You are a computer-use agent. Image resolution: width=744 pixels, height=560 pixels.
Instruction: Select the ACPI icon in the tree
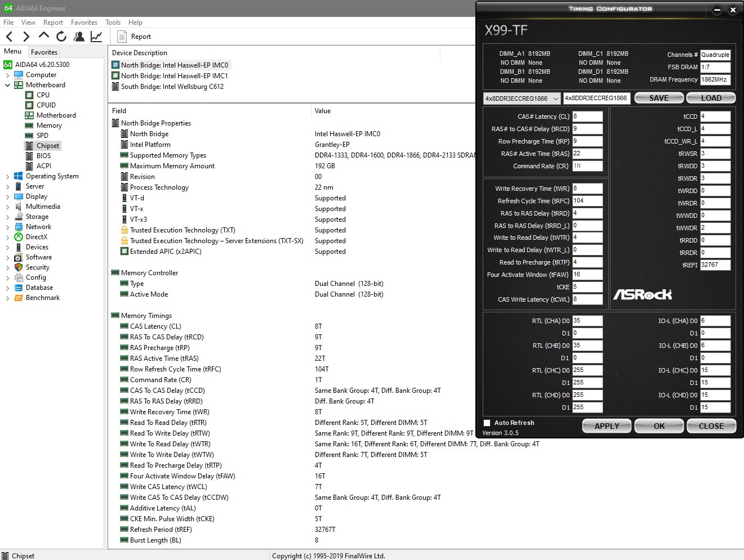pyautogui.click(x=29, y=166)
